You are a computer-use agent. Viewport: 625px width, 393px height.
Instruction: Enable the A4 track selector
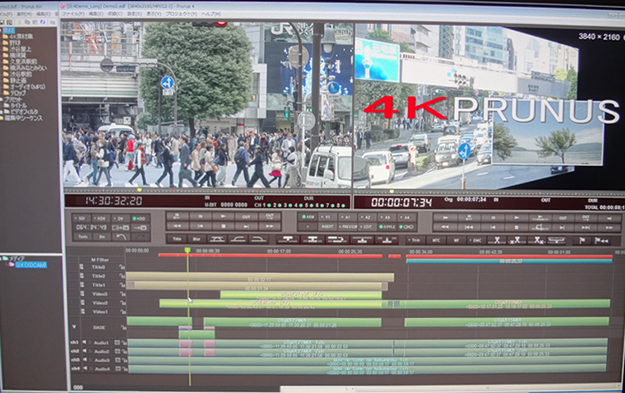(406, 217)
